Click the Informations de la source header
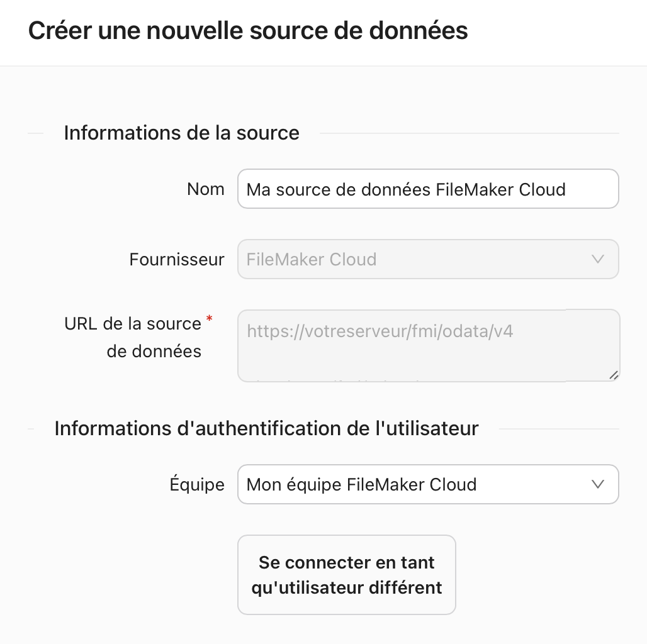Viewport: 647px width, 644px height. [x=181, y=133]
